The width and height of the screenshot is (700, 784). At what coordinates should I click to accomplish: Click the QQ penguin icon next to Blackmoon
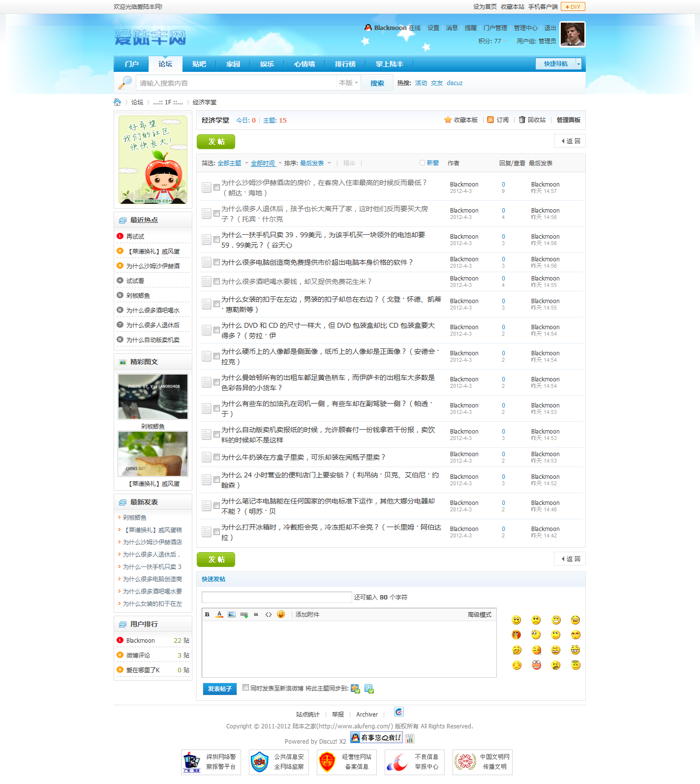(368, 28)
